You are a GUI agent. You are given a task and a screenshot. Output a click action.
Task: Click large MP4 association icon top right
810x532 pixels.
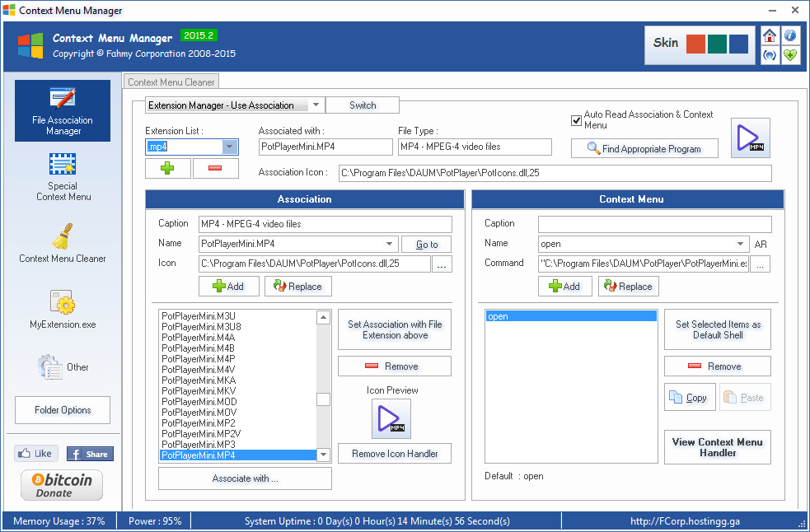pos(750,138)
